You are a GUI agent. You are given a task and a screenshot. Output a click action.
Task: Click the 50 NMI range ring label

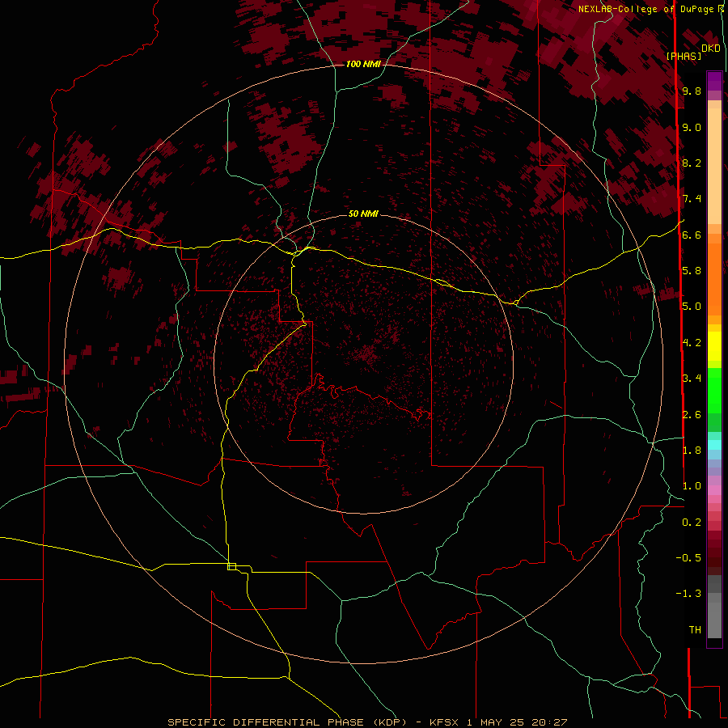(x=363, y=214)
